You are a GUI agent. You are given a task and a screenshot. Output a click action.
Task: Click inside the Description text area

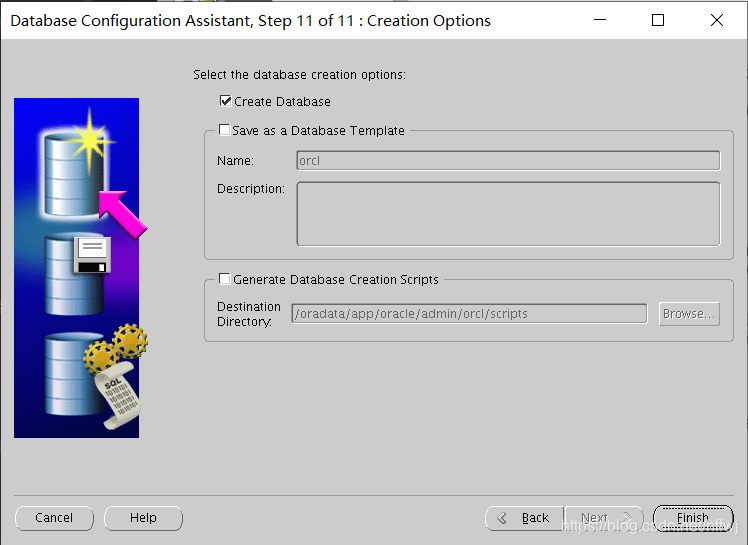pyautogui.click(x=508, y=214)
